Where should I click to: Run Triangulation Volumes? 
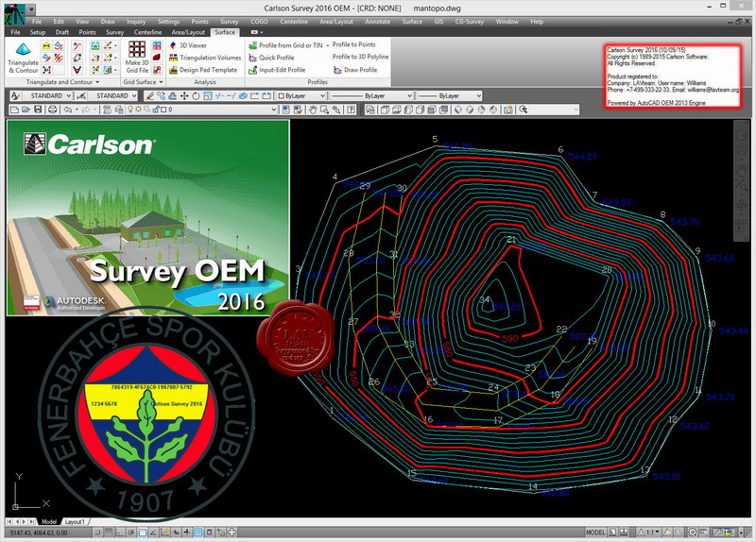(x=205, y=58)
